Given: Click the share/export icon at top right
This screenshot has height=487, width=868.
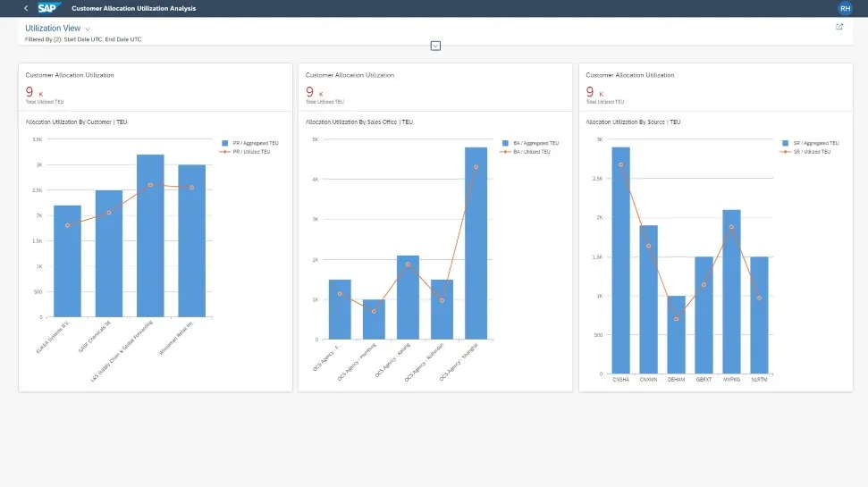Looking at the screenshot, I should pos(839,27).
